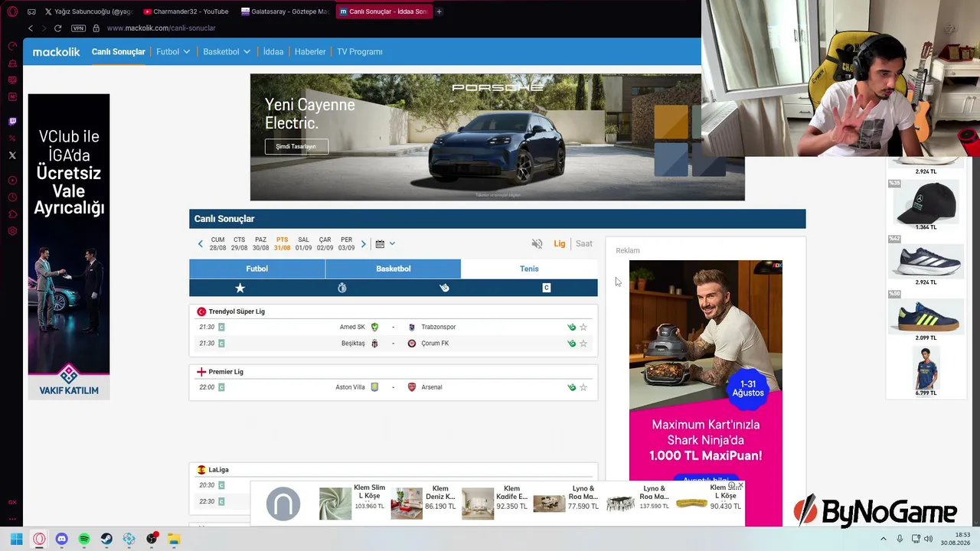Favorite the Amed SK - Trabzonspor match
The height and width of the screenshot is (551, 980).
coord(583,328)
